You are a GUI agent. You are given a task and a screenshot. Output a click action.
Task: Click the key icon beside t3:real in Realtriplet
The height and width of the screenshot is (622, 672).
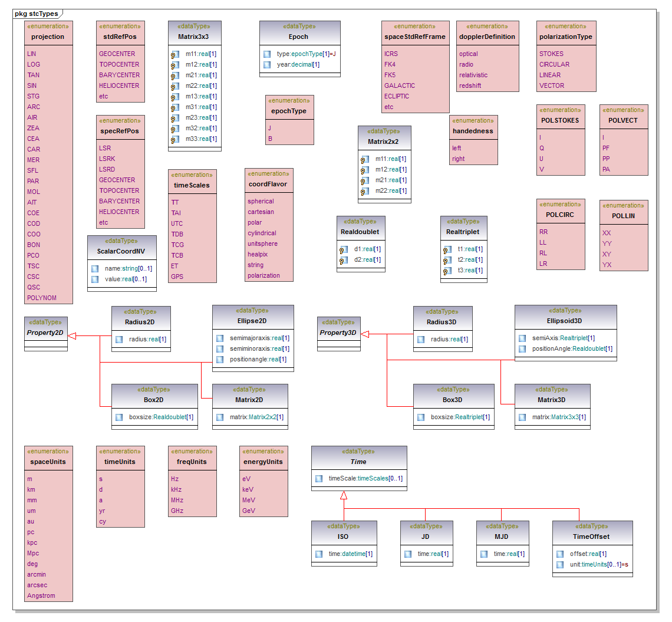pos(447,271)
